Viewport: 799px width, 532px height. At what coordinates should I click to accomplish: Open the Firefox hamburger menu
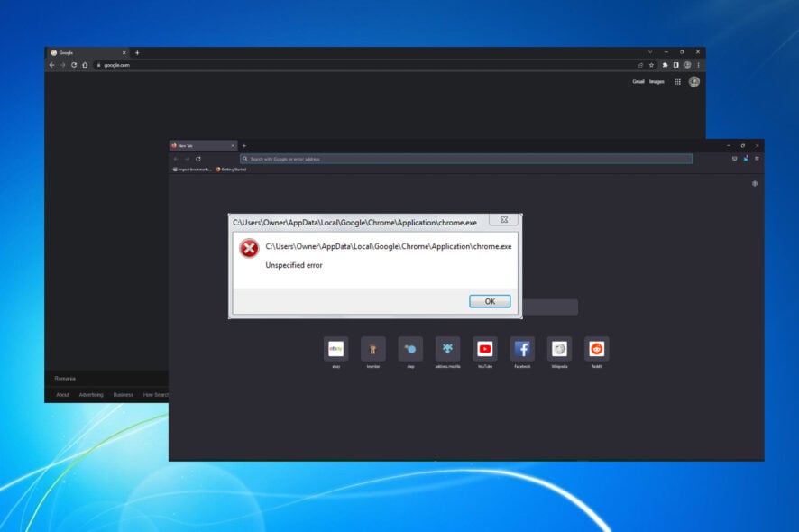coord(758,159)
